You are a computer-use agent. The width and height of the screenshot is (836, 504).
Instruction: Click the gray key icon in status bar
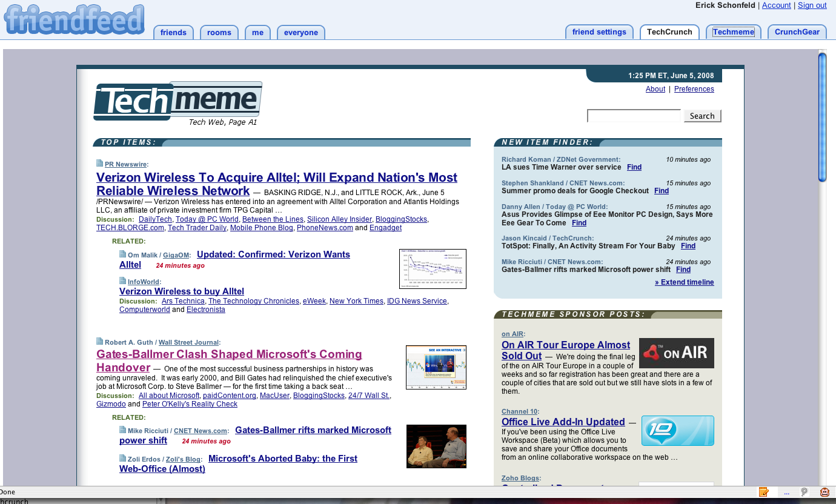click(804, 492)
